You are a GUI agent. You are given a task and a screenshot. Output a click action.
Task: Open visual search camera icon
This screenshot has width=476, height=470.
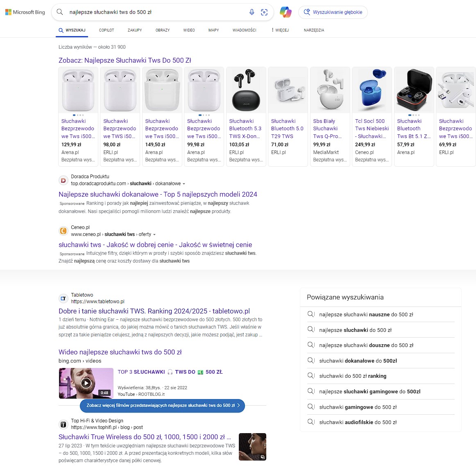[x=264, y=12]
